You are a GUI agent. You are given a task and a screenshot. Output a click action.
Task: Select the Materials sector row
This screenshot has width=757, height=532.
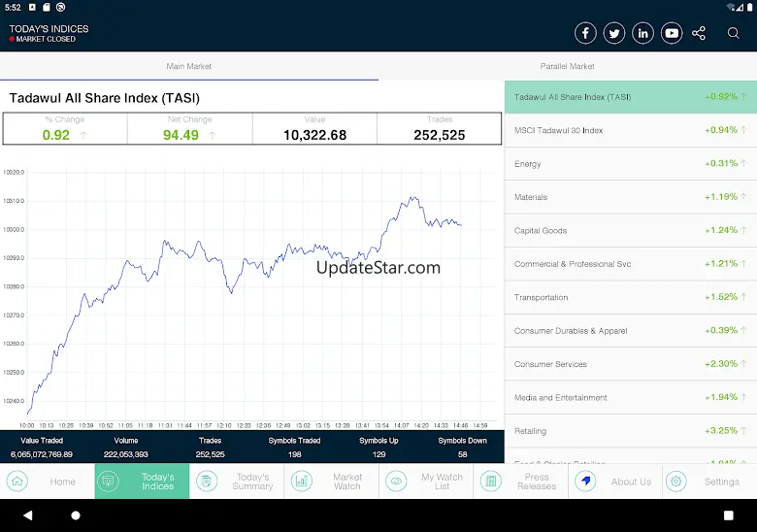[631, 197]
